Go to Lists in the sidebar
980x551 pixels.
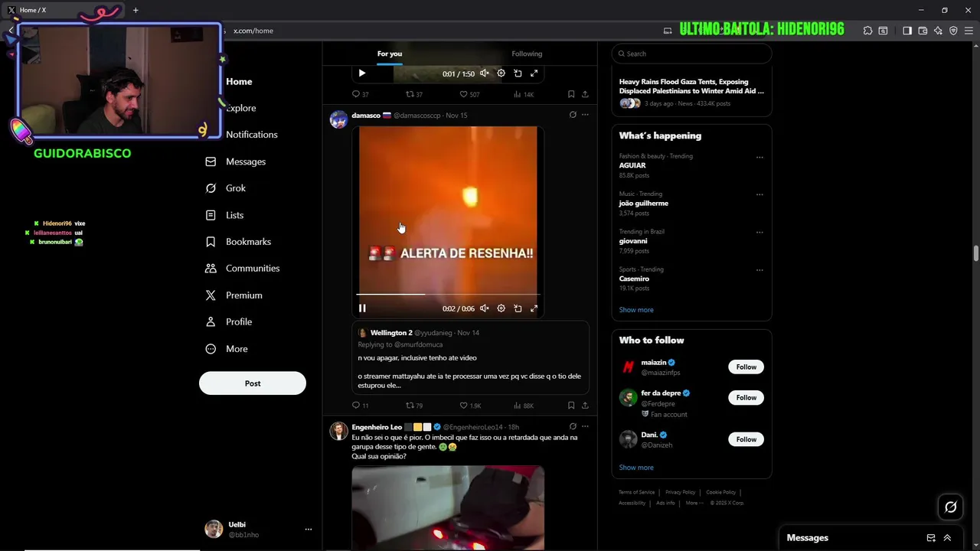pyautogui.click(x=225, y=215)
